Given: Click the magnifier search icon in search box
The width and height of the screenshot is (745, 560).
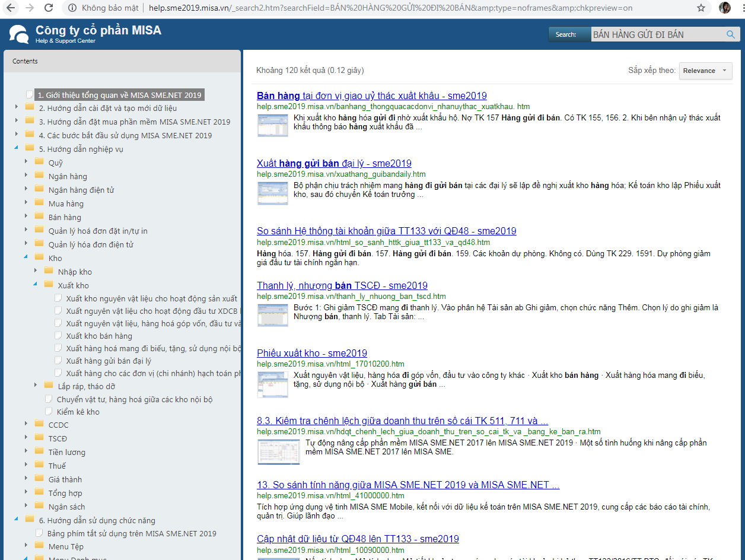Looking at the screenshot, I should point(731,34).
